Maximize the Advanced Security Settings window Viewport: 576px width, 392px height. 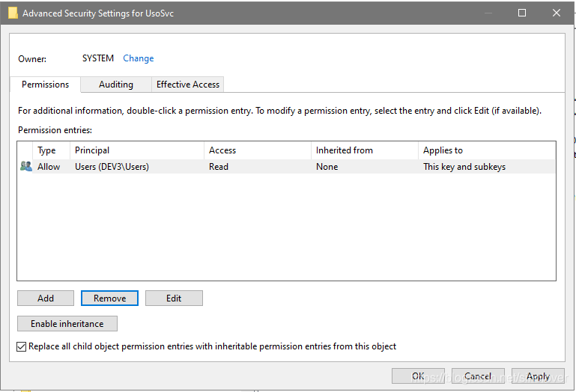click(x=522, y=13)
